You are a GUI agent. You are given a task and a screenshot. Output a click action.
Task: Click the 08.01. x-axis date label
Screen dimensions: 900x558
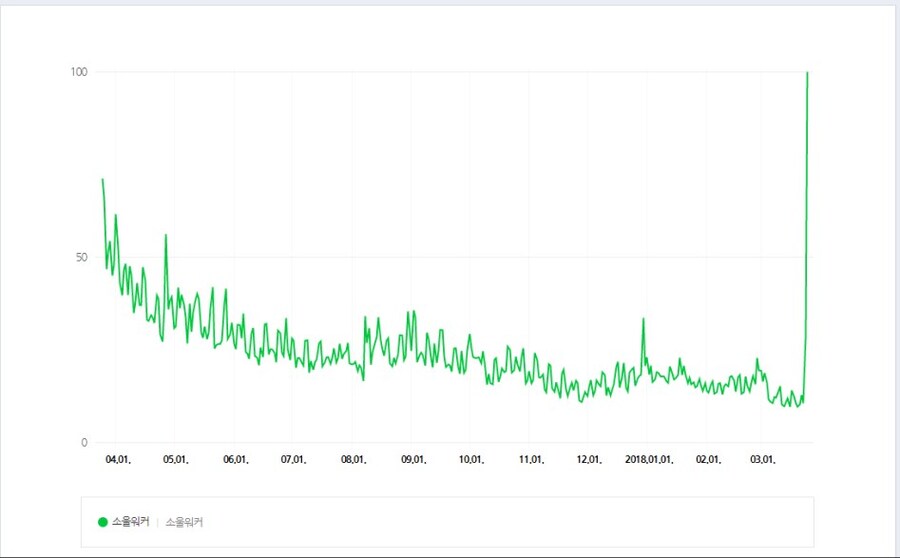(353, 460)
